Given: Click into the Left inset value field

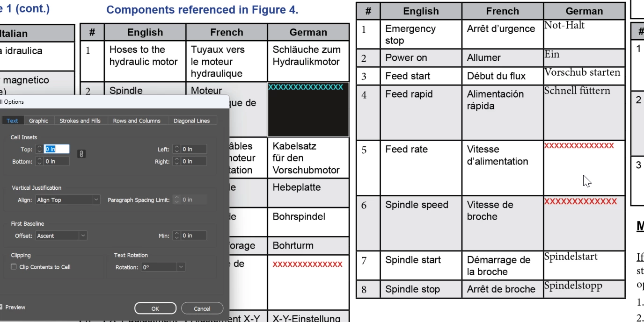Looking at the screenshot, I should pos(194,149).
